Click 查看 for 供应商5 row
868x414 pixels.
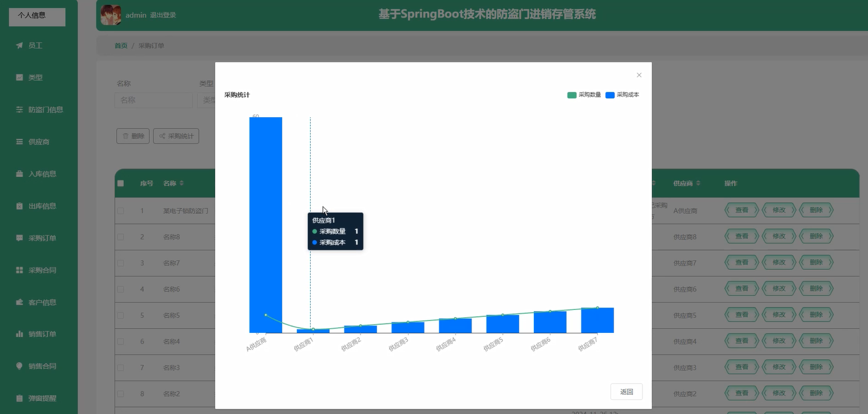(742, 315)
